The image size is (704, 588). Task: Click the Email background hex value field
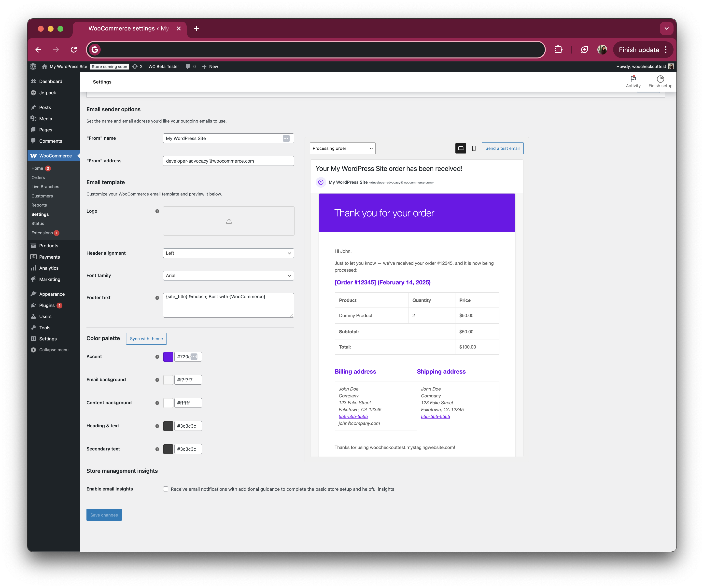188,380
